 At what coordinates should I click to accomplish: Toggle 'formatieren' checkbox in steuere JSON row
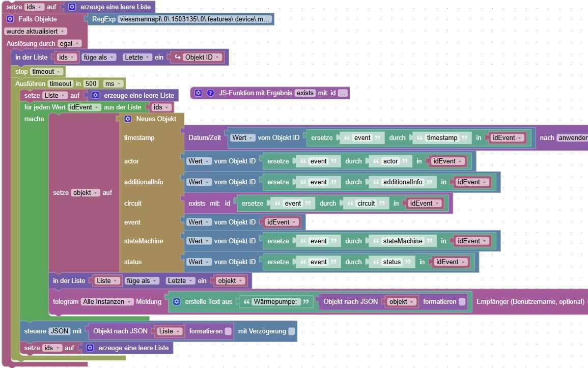click(x=228, y=331)
